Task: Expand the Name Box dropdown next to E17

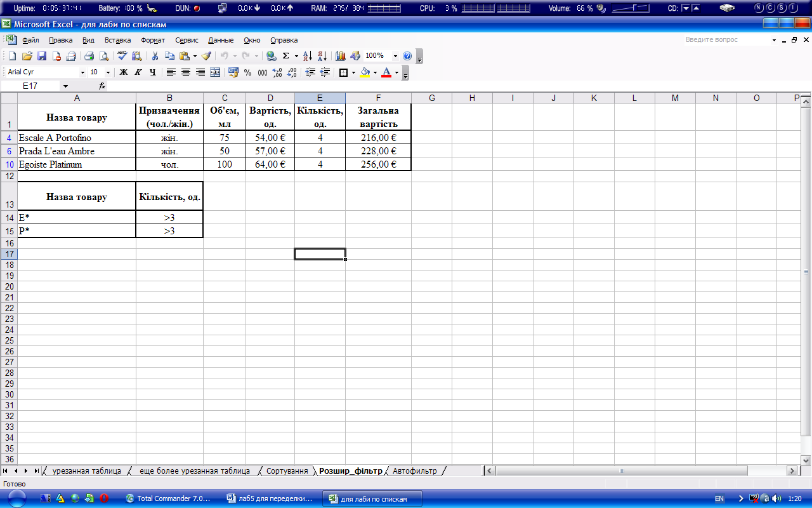Action: (x=65, y=86)
